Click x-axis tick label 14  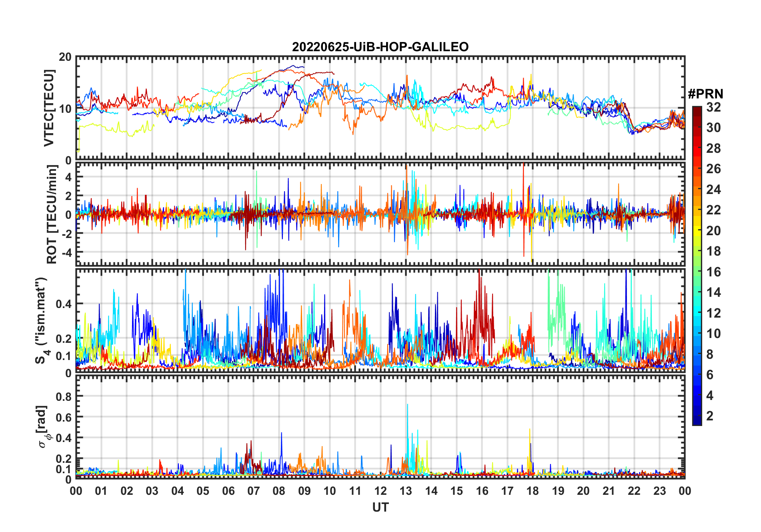431,491
